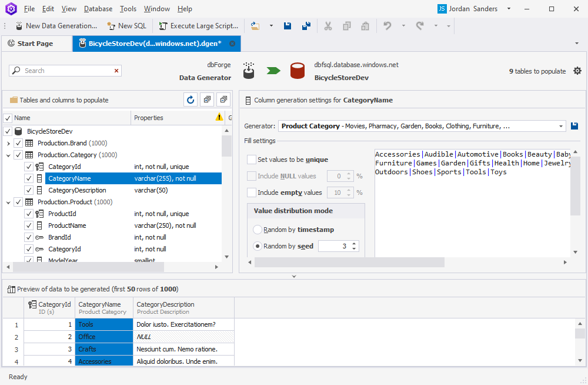
Task: Uncheck the Production.Product table checkbox
Action: [x=18, y=202]
